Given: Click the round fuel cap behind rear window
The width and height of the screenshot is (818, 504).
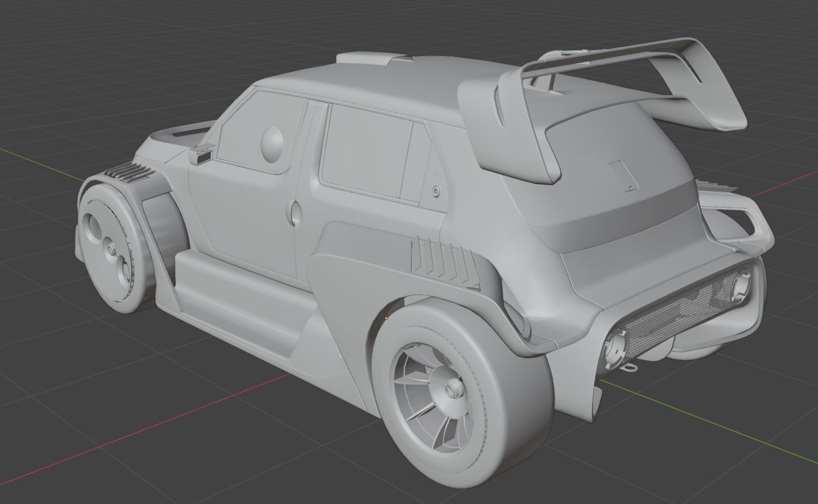Looking at the screenshot, I should [x=436, y=191].
